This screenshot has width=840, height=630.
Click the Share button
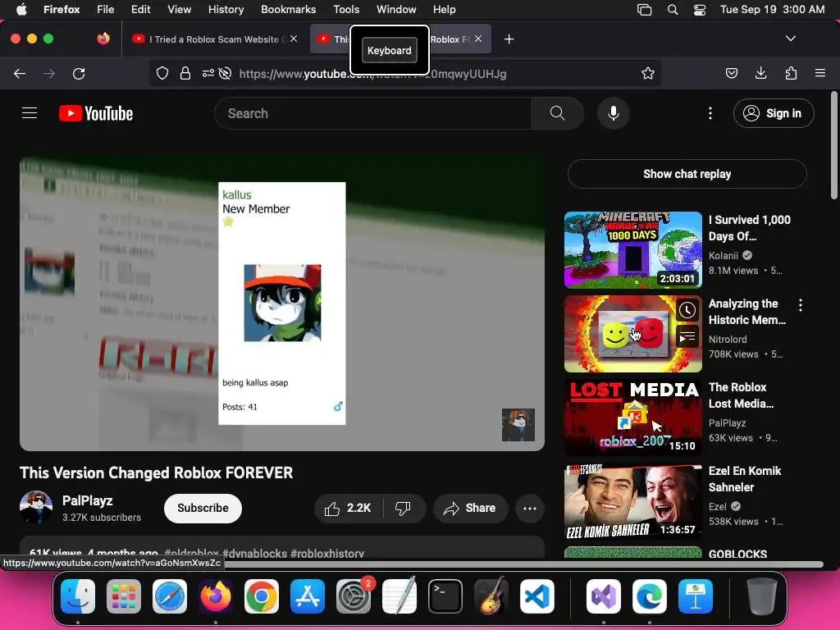470,508
